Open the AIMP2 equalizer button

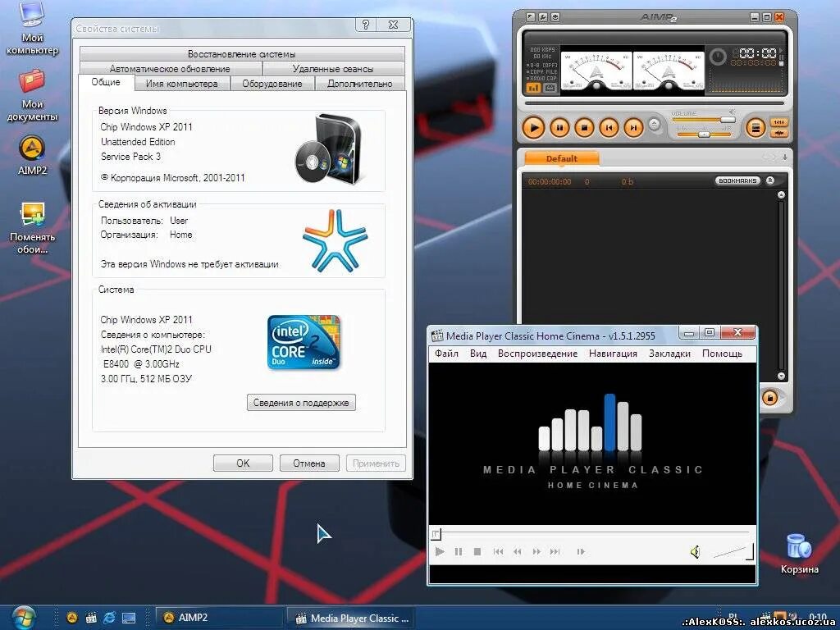pos(778,123)
